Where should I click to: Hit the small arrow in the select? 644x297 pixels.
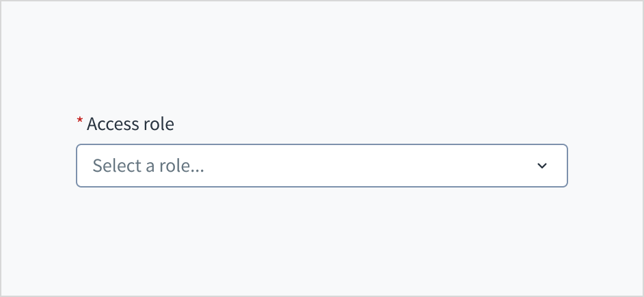tap(542, 166)
